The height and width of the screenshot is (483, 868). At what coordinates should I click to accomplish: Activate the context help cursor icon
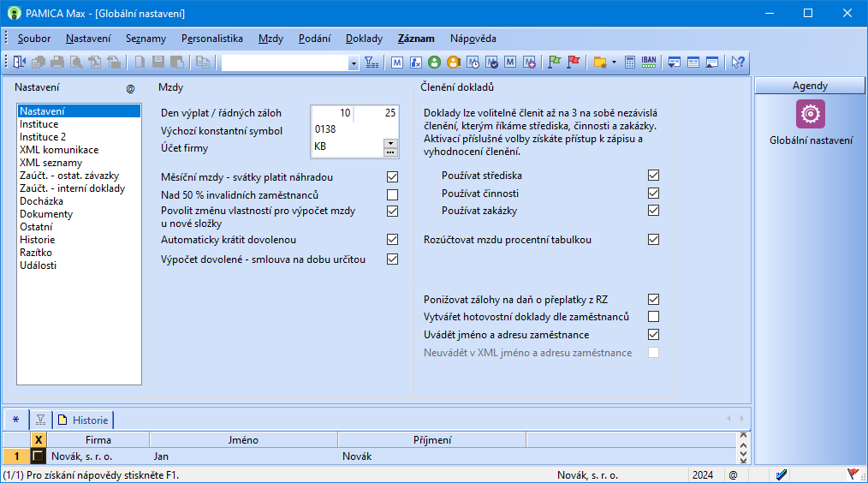pos(738,63)
